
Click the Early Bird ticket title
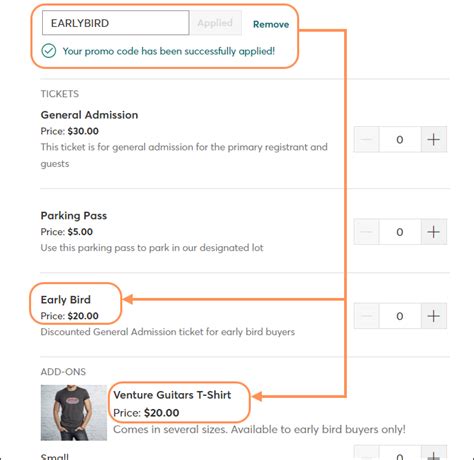coord(66,300)
